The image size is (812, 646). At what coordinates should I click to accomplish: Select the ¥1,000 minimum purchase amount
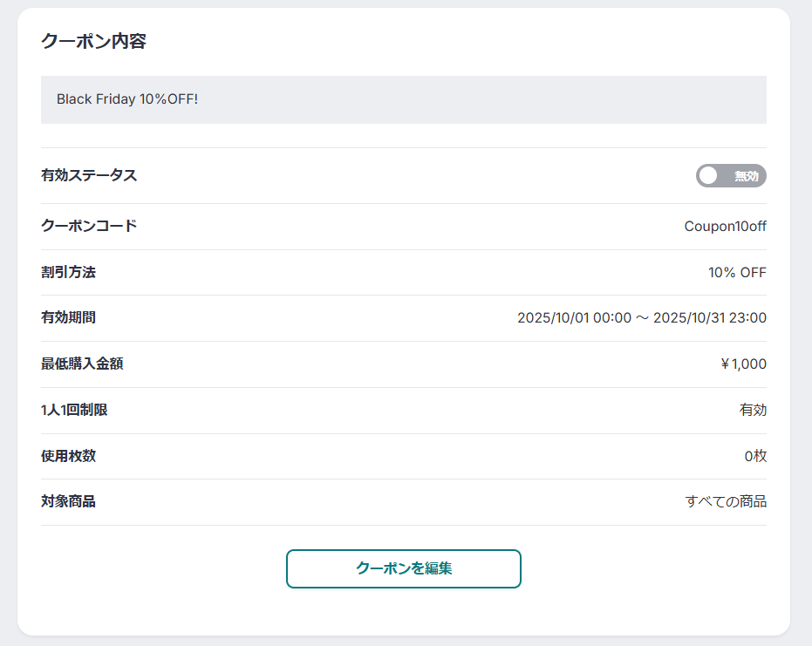point(743,364)
